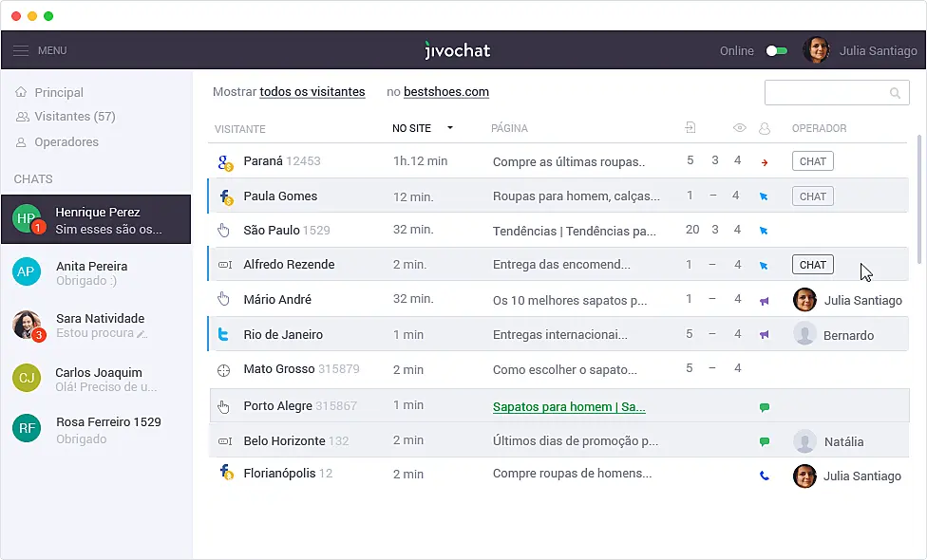Switch Julia Santiago's availability to offline
927x560 pixels.
(x=776, y=50)
